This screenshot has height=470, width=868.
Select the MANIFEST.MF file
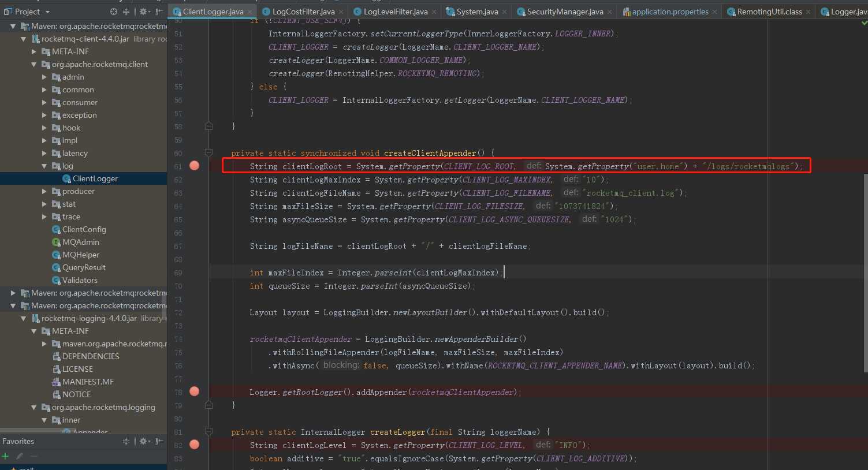84,382
